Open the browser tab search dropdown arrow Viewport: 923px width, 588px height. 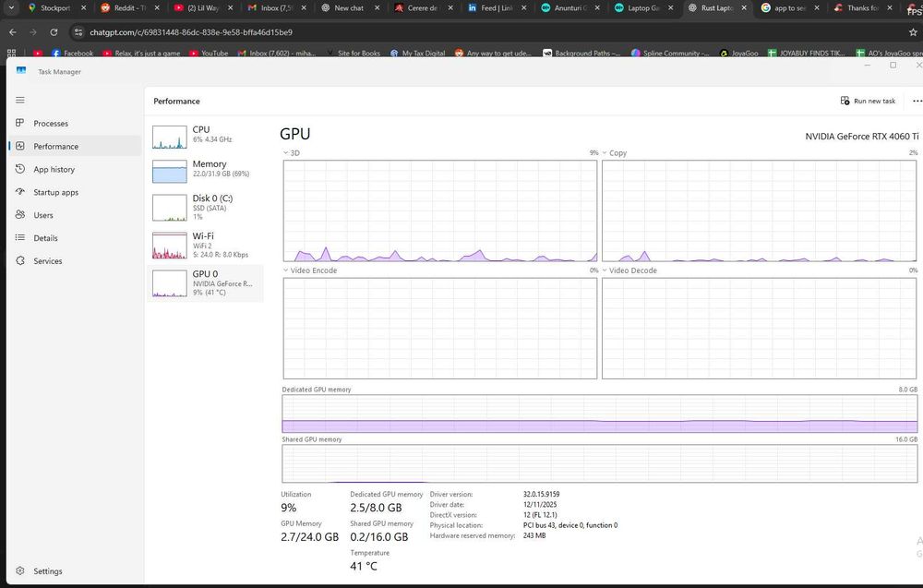12,7
